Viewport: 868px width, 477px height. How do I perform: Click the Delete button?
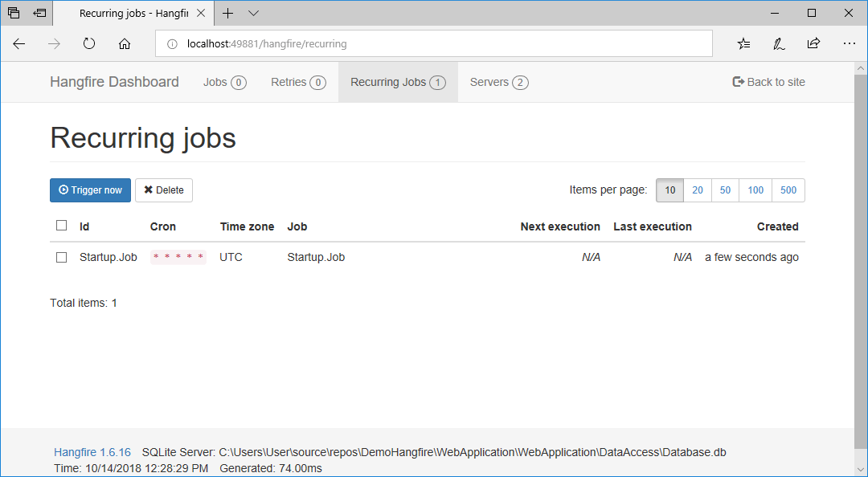164,190
